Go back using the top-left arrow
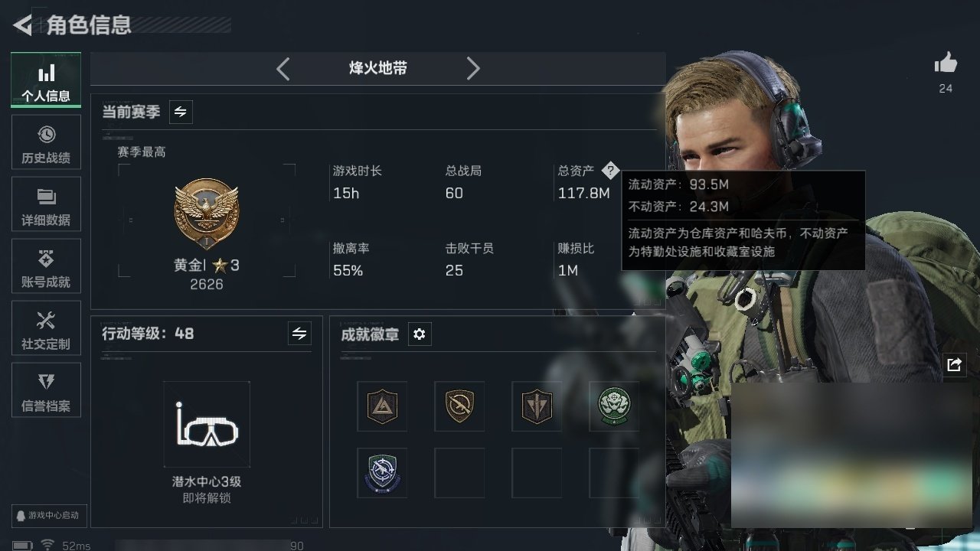 (x=22, y=25)
